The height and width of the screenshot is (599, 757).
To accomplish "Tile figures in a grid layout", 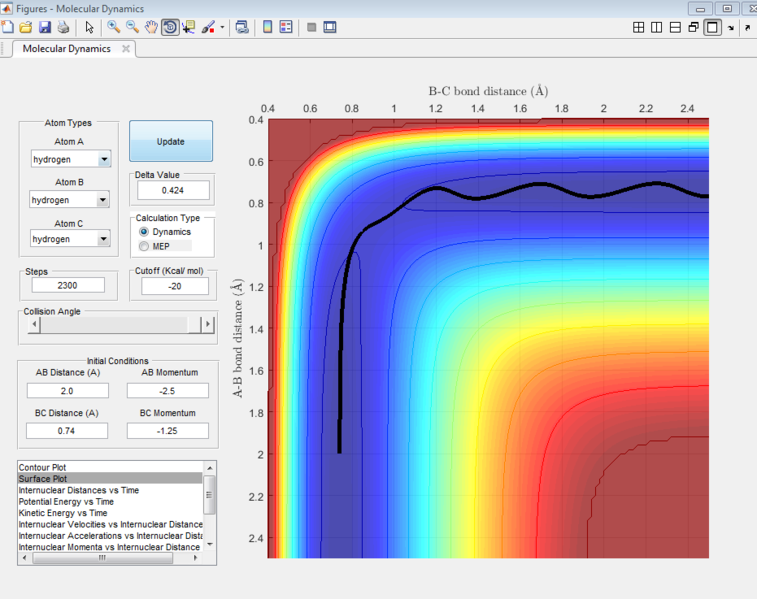I will coord(638,28).
